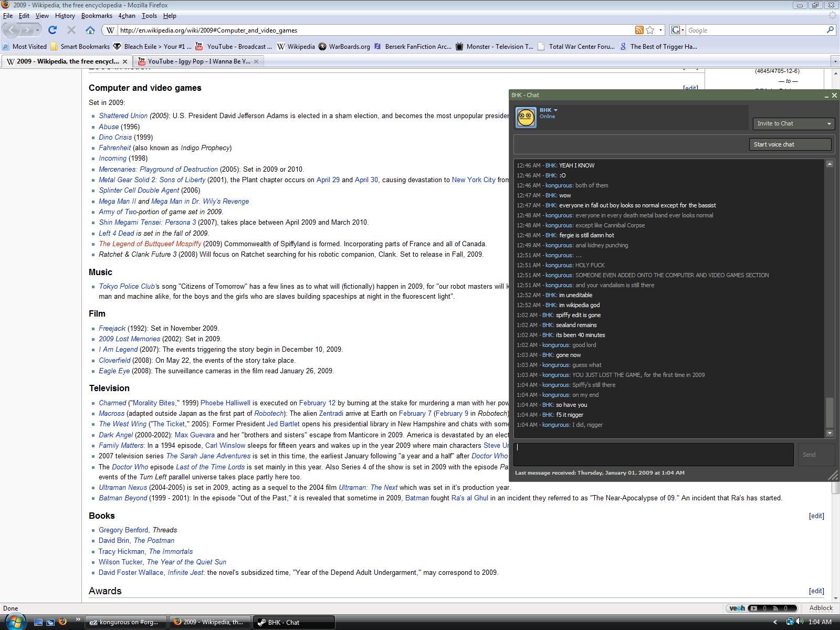Open the History menu
Screen dimensions: 840x630
pos(65,16)
